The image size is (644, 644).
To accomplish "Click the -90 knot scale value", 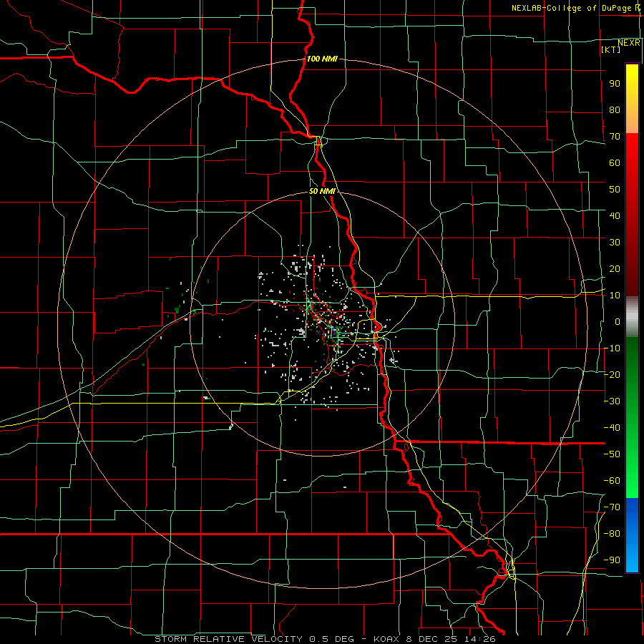I will click(612, 560).
